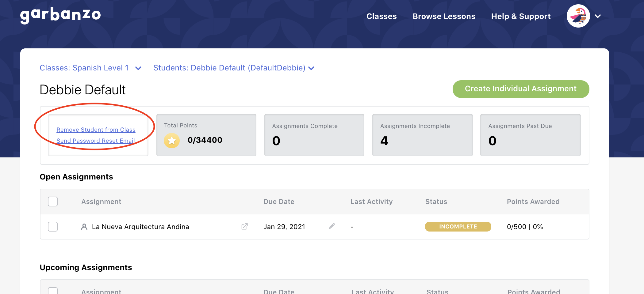Select Remove Student from Class
Image resolution: width=644 pixels, height=294 pixels.
click(96, 130)
